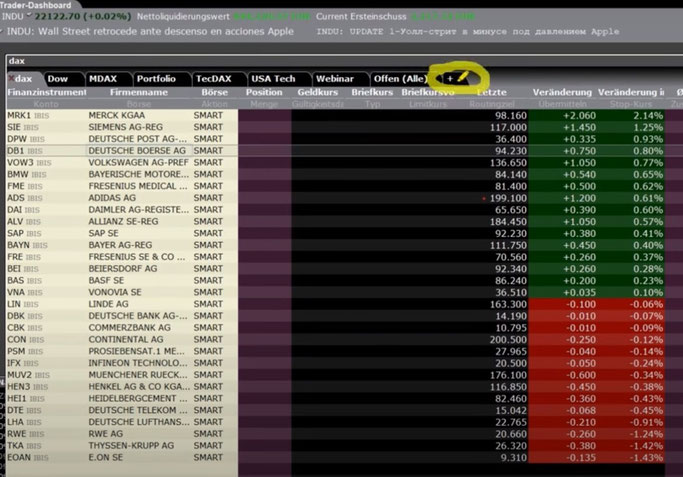Click the Briefkurs column header
This screenshot has height=477, width=683.
pyautogui.click(x=372, y=92)
